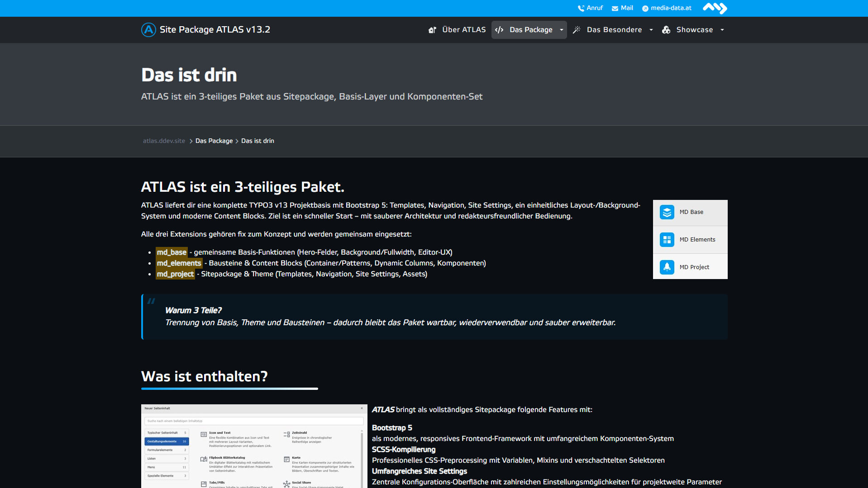
Task: Open the Das Besondere dropdown caret
Action: (x=651, y=30)
